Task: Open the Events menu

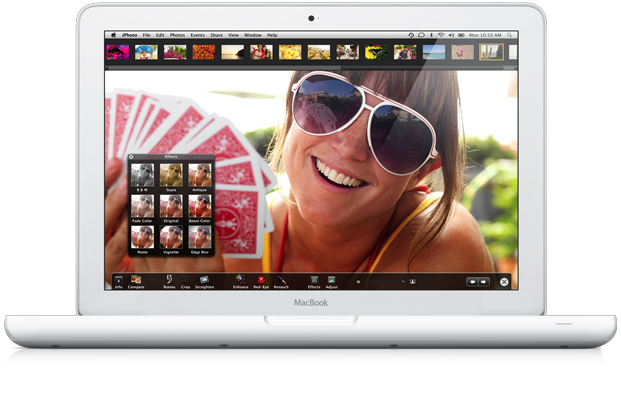Action: click(198, 35)
